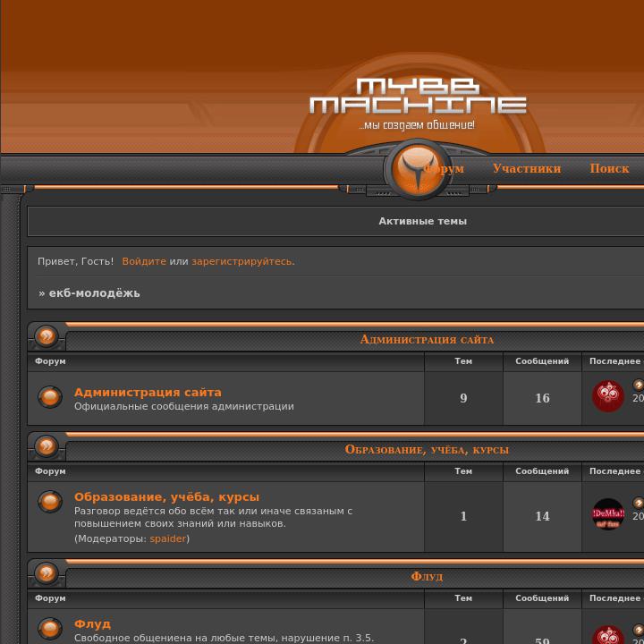Image resolution: width=644 pixels, height=644 pixels.
Task: Collapse the Флуд category with its round toggle
Action: pyautogui.click(x=47, y=572)
